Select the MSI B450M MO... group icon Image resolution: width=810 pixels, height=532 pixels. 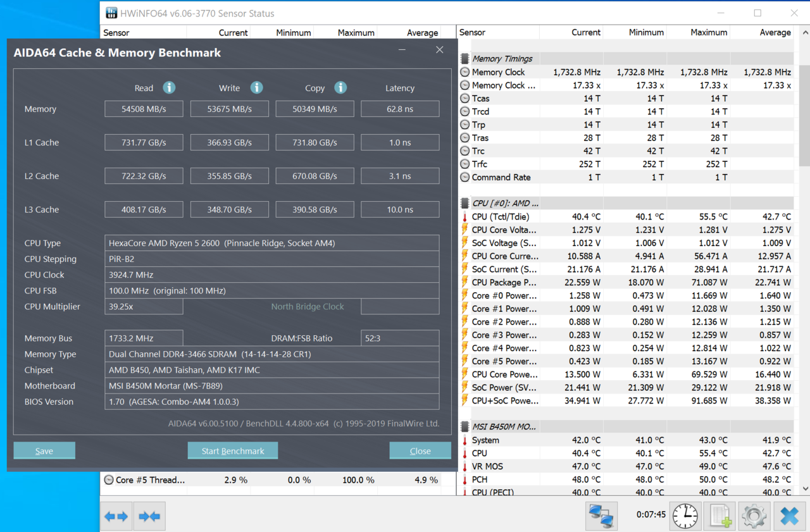[465, 427]
